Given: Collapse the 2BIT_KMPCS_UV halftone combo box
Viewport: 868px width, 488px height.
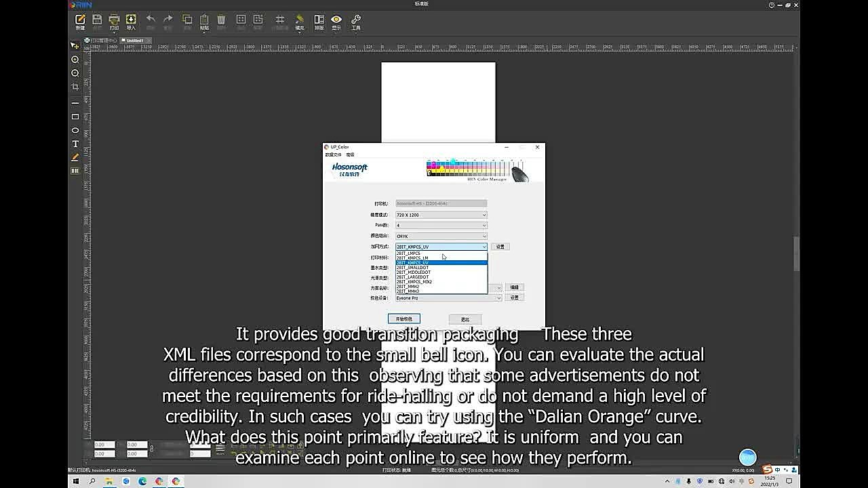Looking at the screenshot, I should (441, 247).
